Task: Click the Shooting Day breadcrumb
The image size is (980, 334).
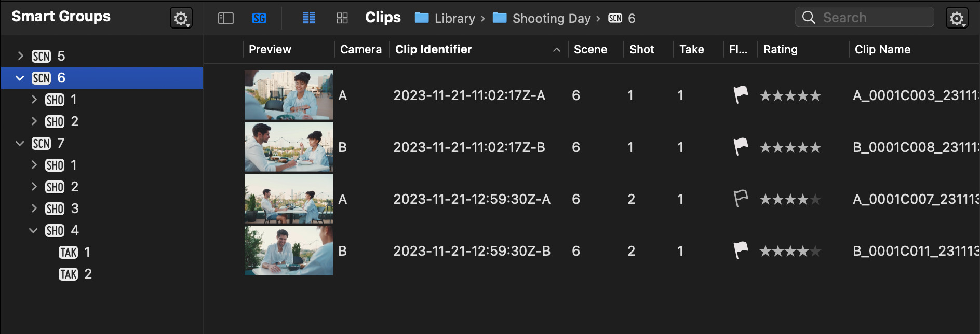Action: click(x=542, y=19)
